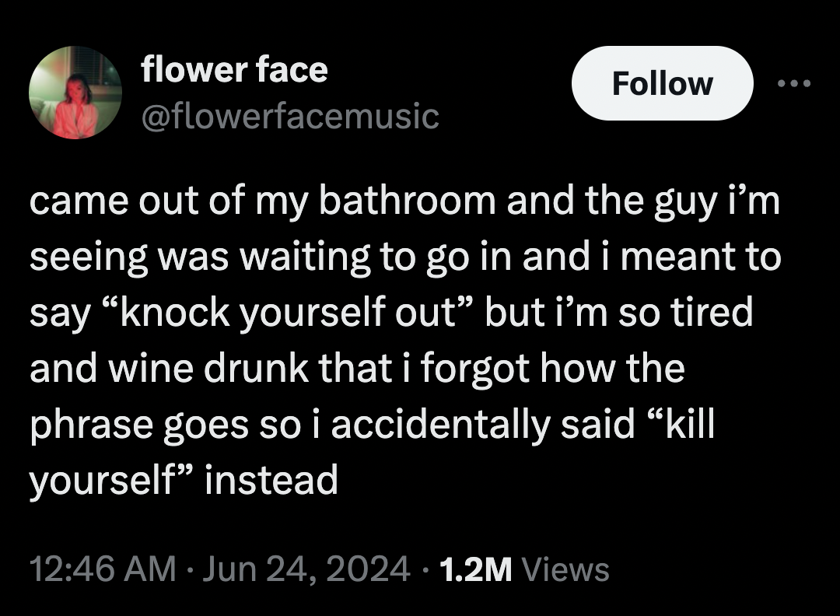This screenshot has height=616, width=840.
Task: Expand the more actions menu for this tweet
Action: click(x=794, y=83)
